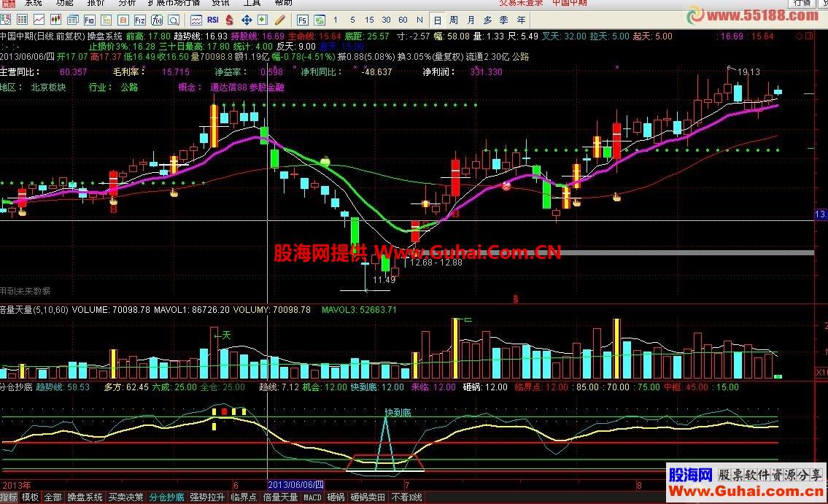Open the f(x) formula manager icon

(157, 20)
